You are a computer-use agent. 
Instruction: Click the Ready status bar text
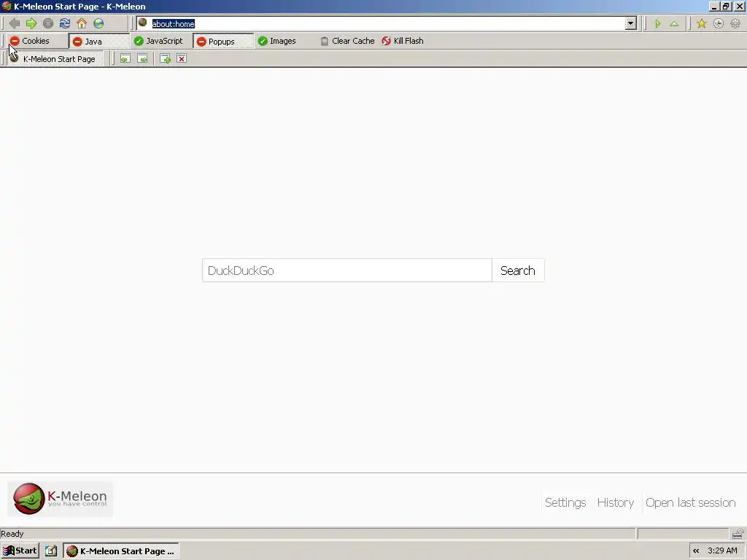(12, 534)
